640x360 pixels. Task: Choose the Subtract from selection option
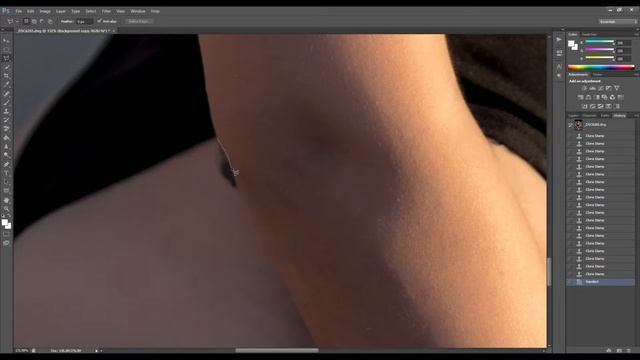(x=42, y=21)
